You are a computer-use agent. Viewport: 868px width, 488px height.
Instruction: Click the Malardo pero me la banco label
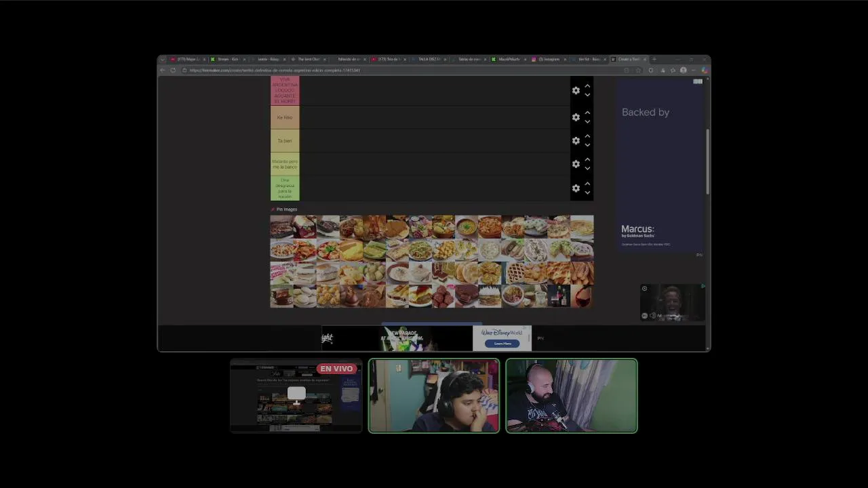(x=285, y=164)
